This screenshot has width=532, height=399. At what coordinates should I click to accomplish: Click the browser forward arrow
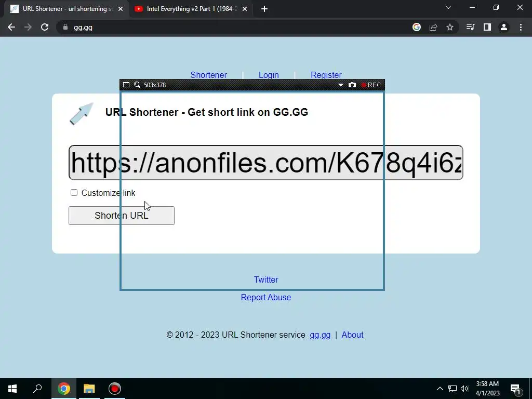(28, 27)
